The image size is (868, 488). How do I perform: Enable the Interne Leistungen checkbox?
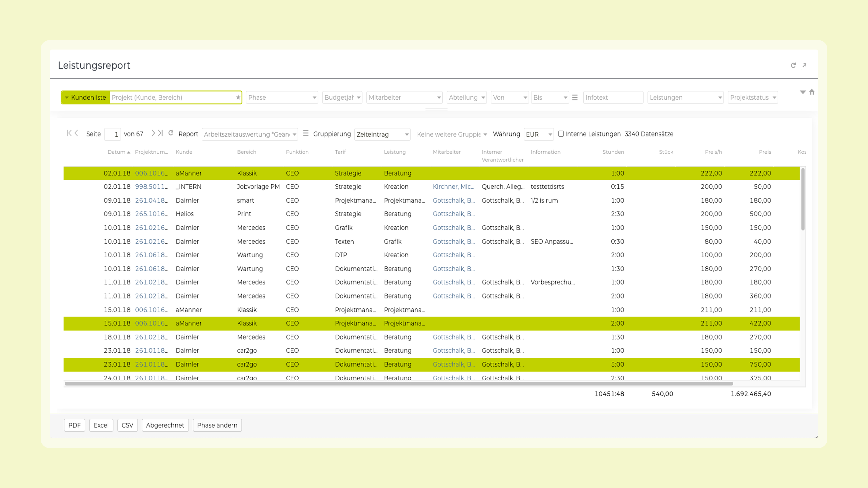(561, 134)
